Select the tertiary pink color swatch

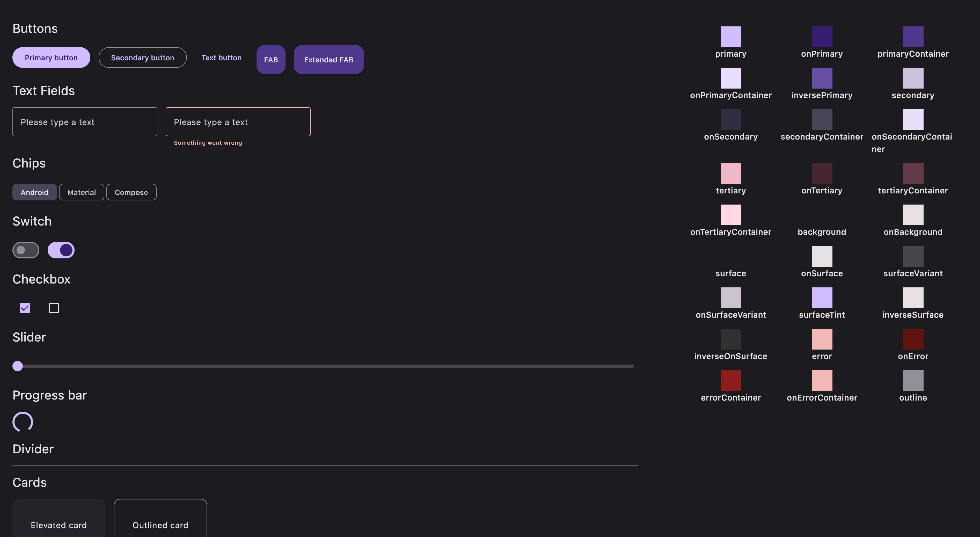(x=730, y=173)
